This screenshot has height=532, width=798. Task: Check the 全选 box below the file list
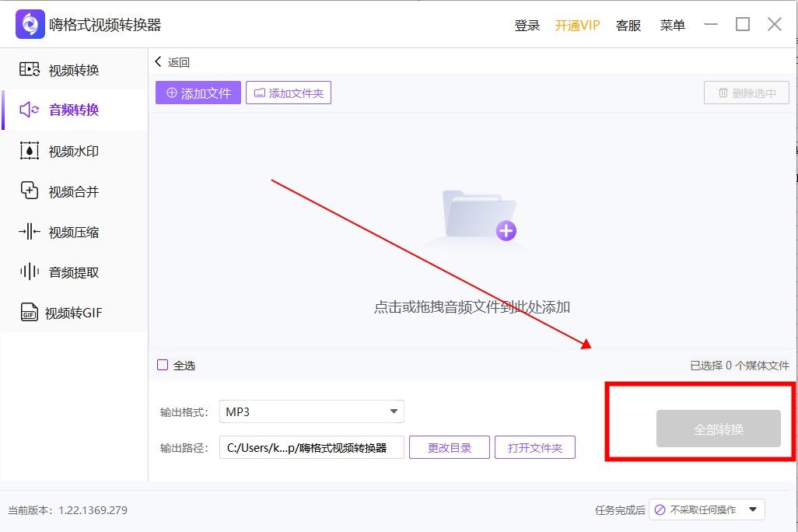pos(163,365)
